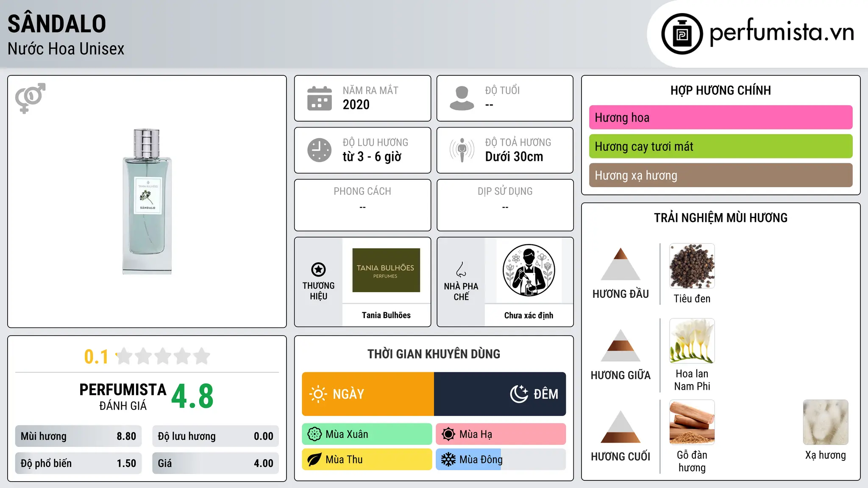Select the Đêm nighttime bar
Image resolution: width=868 pixels, height=488 pixels.
[x=500, y=394]
